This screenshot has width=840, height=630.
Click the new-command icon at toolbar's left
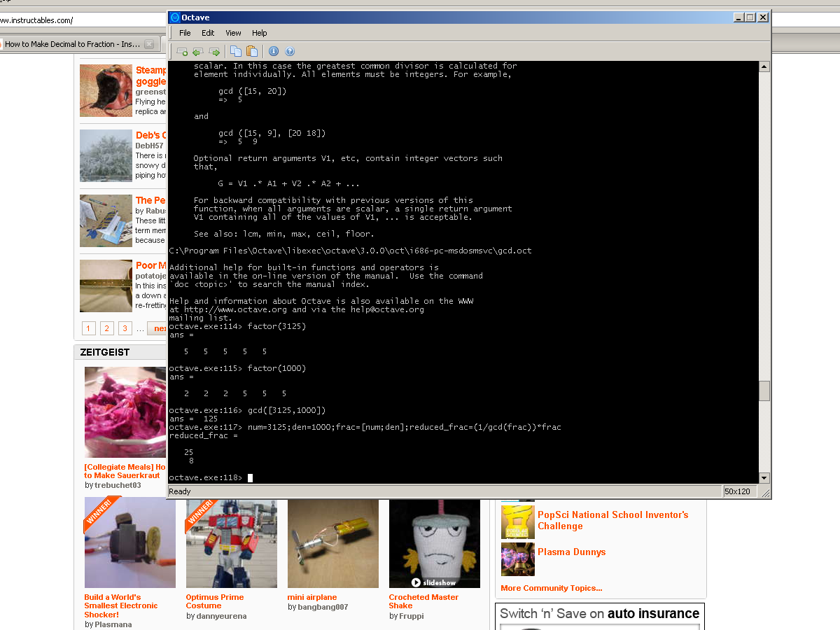(x=182, y=51)
